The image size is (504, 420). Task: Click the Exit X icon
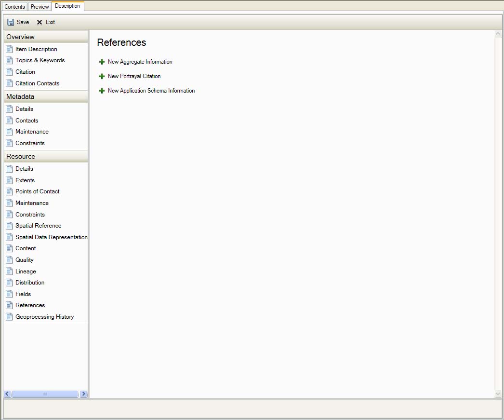pyautogui.click(x=40, y=22)
